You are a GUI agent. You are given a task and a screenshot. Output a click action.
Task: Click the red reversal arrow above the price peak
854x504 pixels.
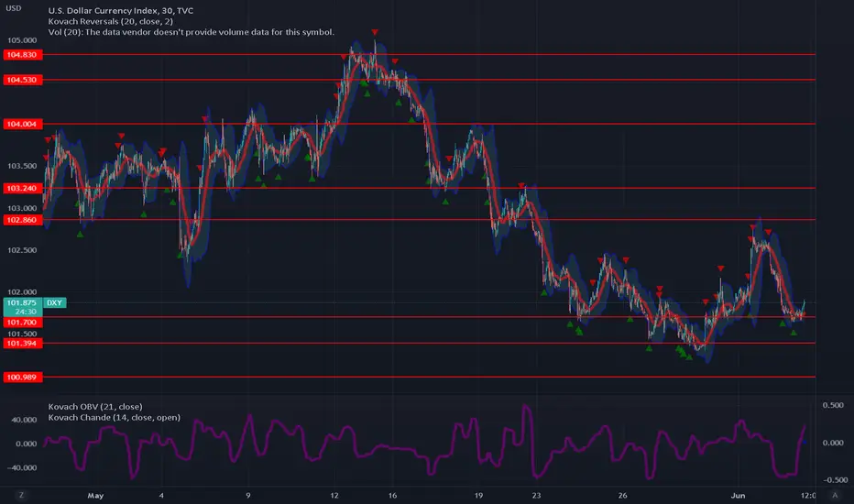375,33
